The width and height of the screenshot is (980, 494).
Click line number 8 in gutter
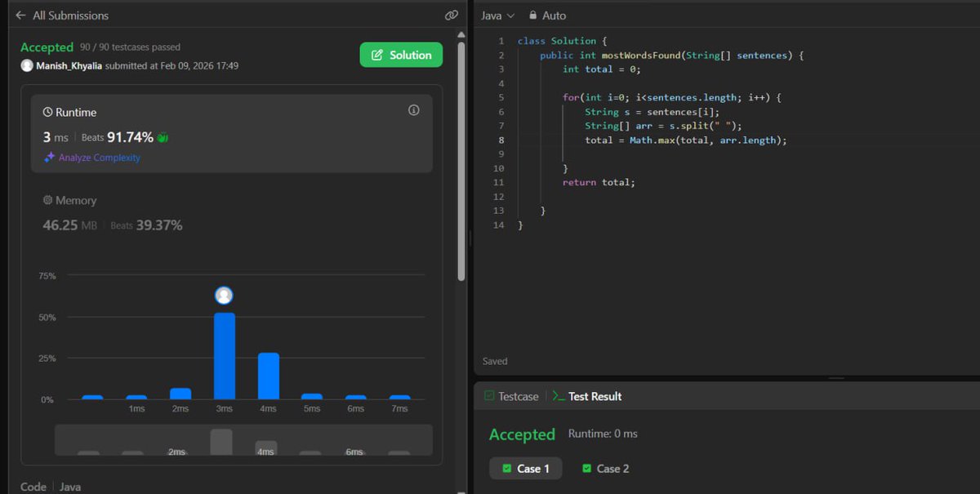pos(501,140)
